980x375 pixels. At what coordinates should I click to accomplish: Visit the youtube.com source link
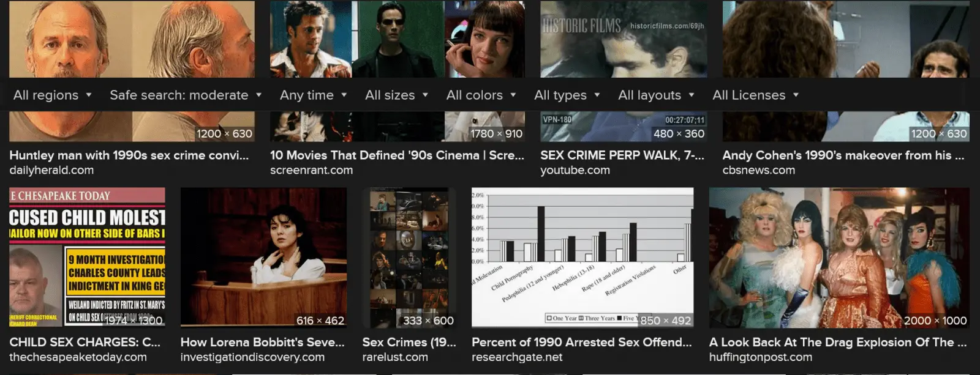tap(575, 170)
